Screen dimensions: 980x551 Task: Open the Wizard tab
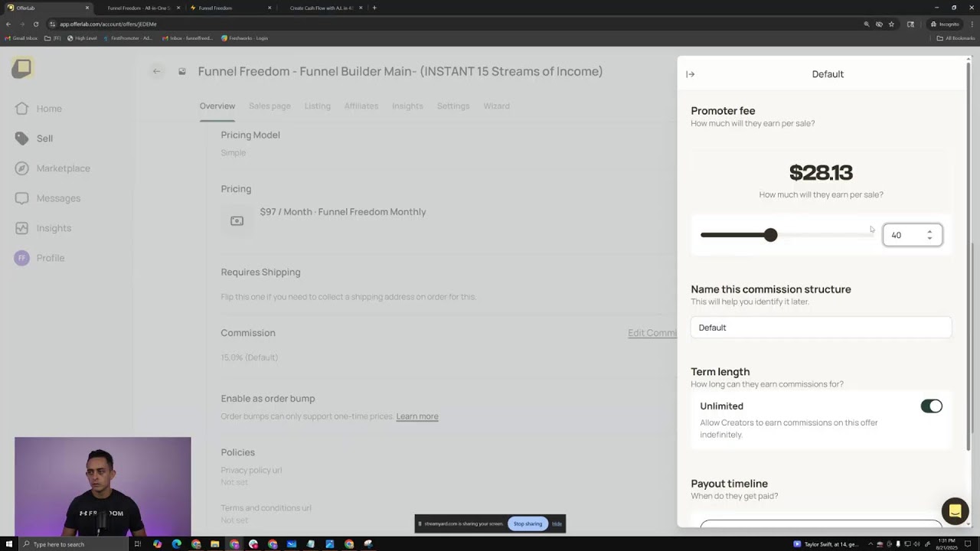coord(496,106)
